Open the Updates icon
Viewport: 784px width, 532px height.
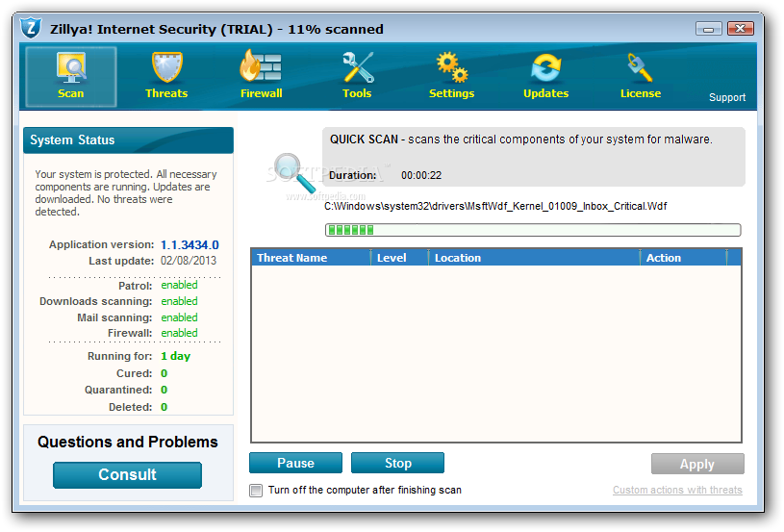pos(545,68)
